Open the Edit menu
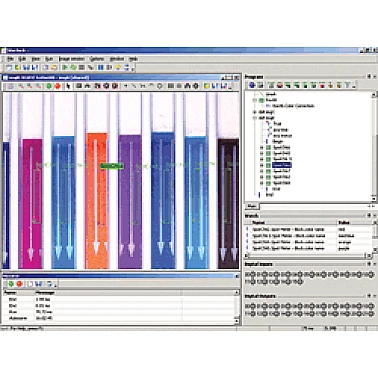 [x=22, y=59]
